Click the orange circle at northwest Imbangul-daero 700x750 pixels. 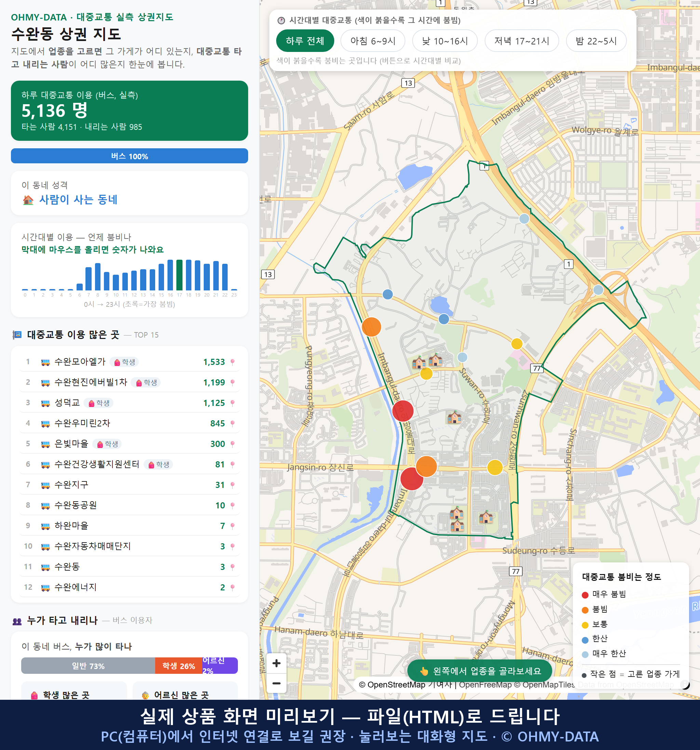pyautogui.click(x=371, y=327)
